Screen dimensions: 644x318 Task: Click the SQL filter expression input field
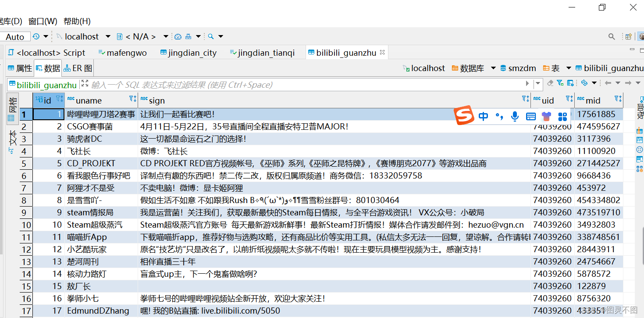tap(307, 85)
